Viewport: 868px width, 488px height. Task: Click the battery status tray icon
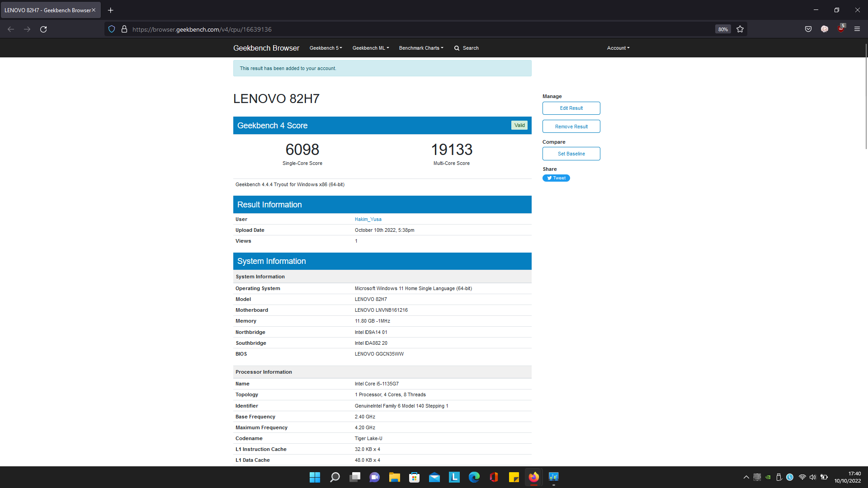point(824,477)
